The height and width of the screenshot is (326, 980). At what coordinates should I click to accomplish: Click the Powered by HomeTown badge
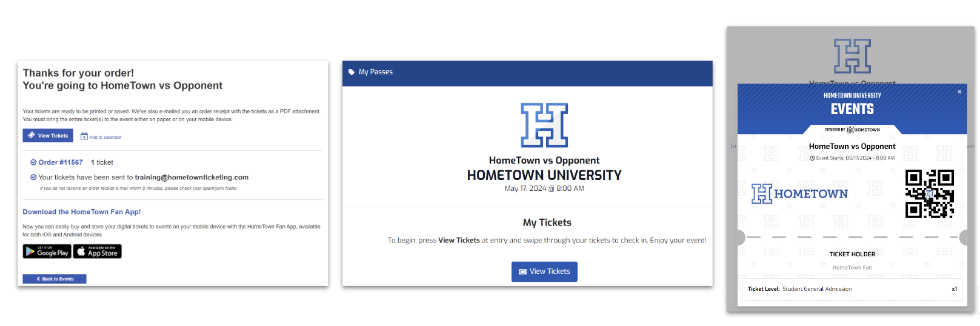click(x=852, y=130)
